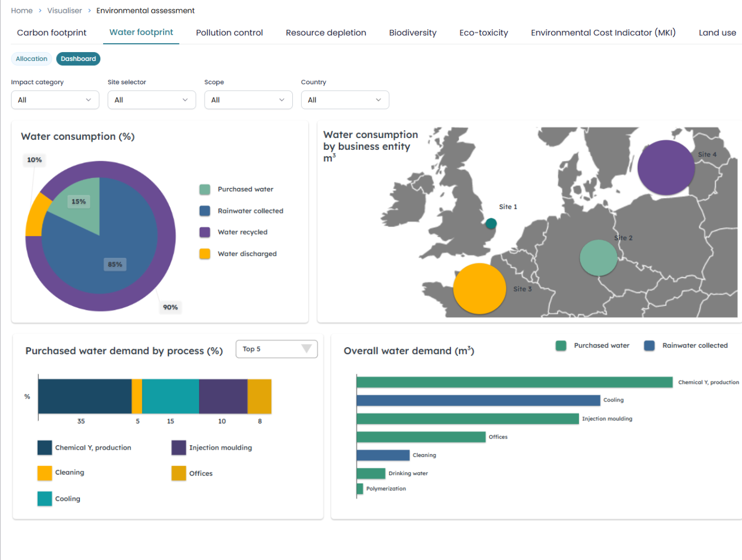Viewport: 742px width, 560px height.
Task: Toggle Rainwater collected in Overall water demand legend
Action: 649,345
